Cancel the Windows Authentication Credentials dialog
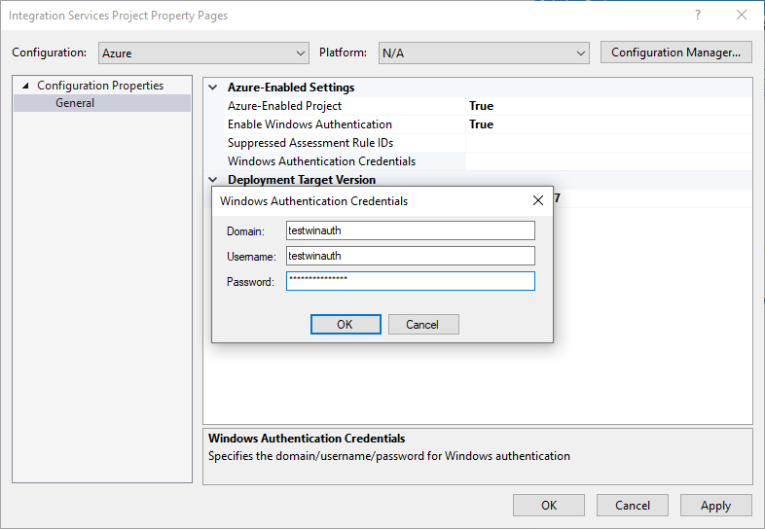This screenshot has height=529, width=765. [423, 325]
